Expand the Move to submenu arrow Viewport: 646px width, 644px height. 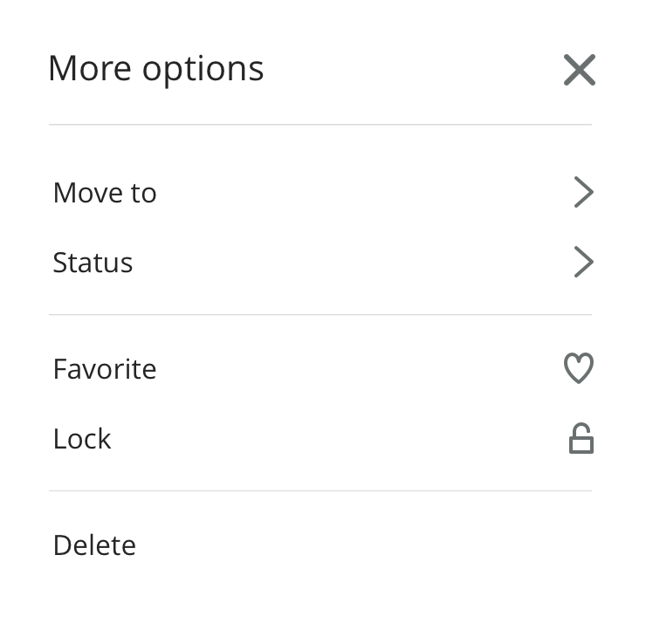tap(583, 192)
